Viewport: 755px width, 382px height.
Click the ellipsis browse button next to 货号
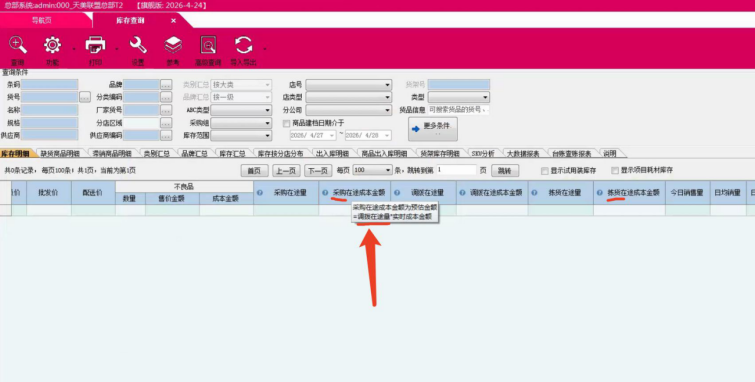click(85, 97)
